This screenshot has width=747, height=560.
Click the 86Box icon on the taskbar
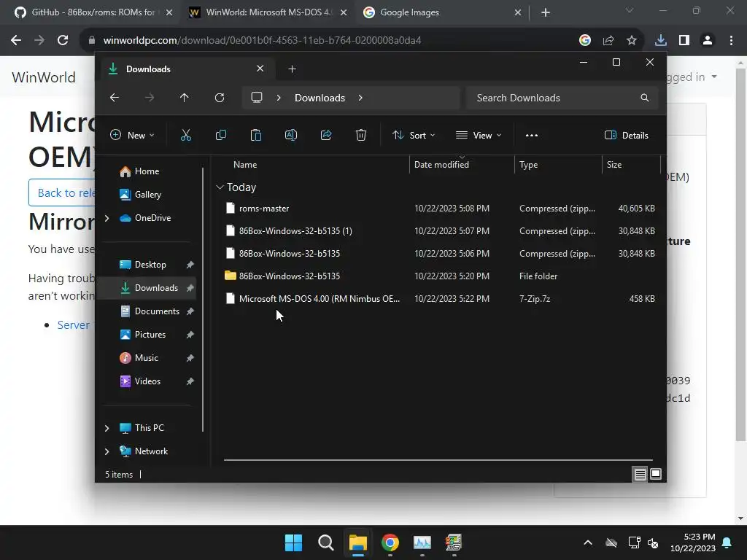coord(454,542)
